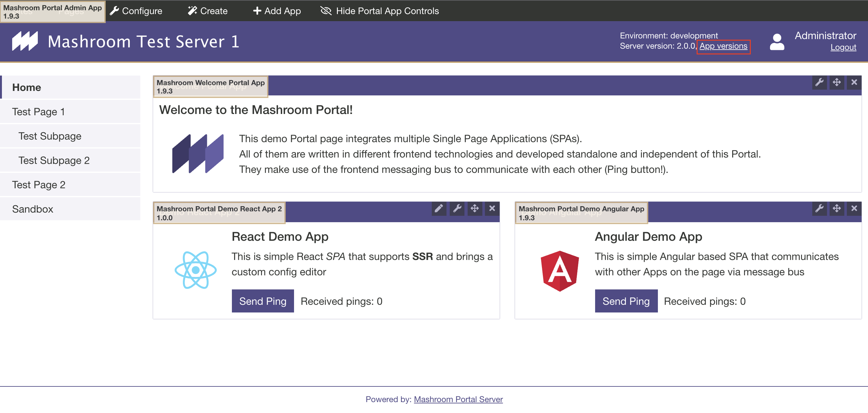Screen dimensions: 868x413
Task: Open Test Page 2 in sidebar
Action: click(x=70, y=185)
